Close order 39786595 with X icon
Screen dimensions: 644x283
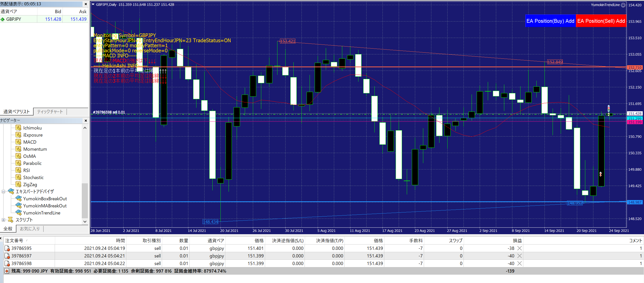(x=519, y=248)
